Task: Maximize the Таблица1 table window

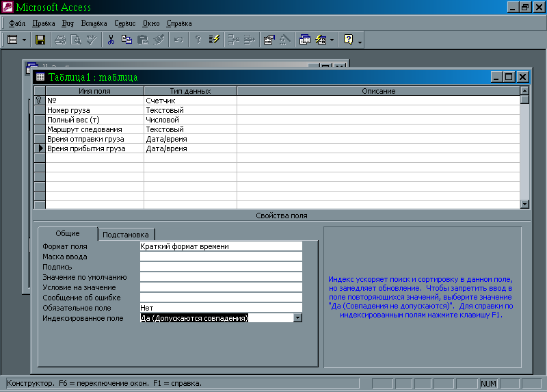Action: pyautogui.click(x=509, y=77)
